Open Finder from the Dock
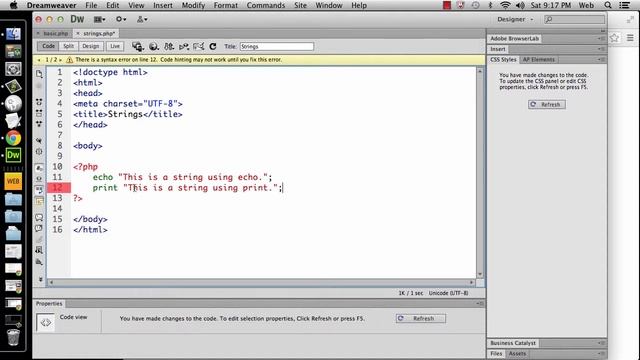 tap(13, 34)
